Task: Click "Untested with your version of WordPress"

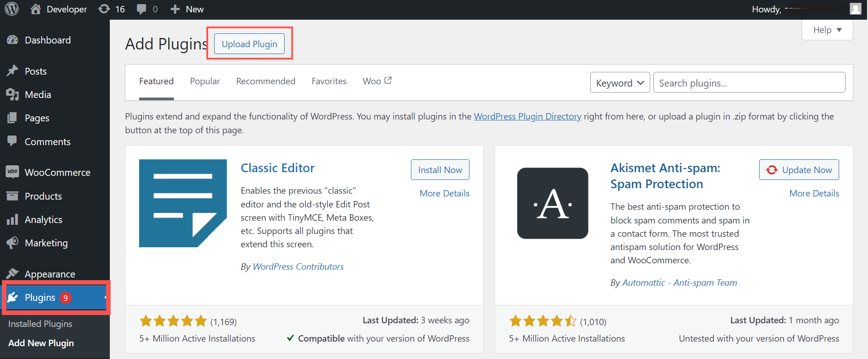Action: click(759, 338)
